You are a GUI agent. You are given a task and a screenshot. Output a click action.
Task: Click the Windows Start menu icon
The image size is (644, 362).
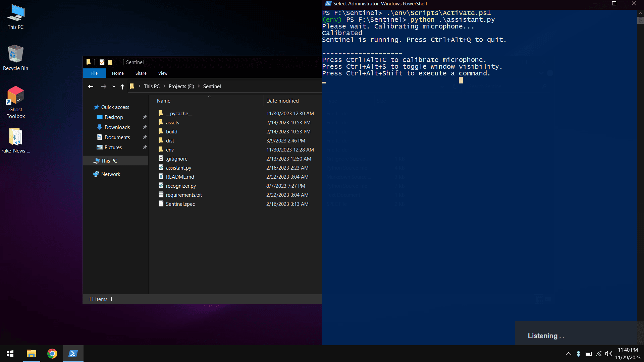10,354
